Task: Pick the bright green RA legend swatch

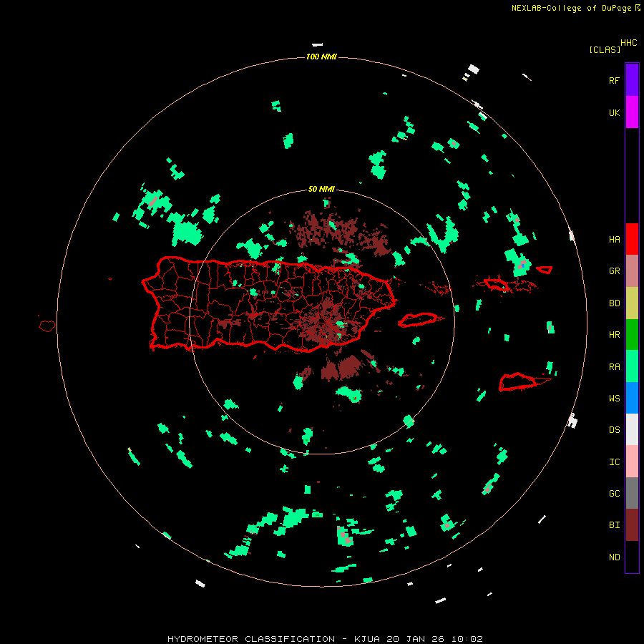Action: 632,366
